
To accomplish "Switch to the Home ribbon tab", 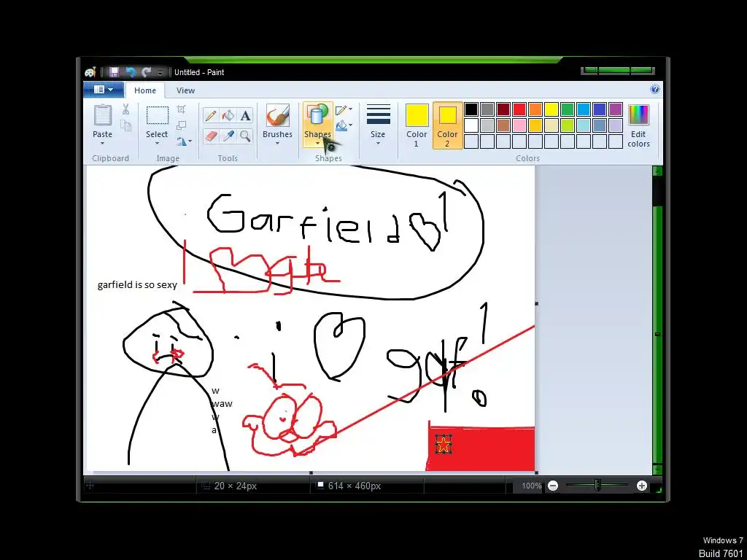I will (x=145, y=90).
